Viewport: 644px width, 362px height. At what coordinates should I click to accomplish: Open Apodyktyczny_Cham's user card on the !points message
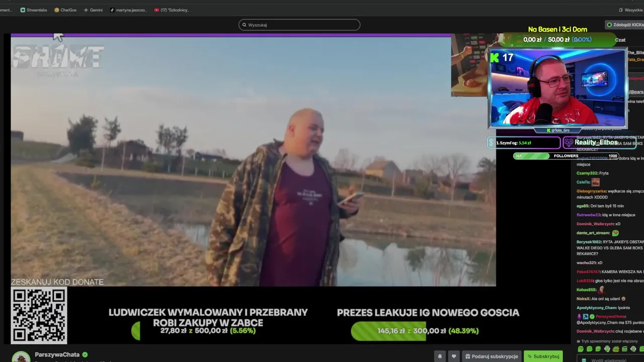(597, 308)
